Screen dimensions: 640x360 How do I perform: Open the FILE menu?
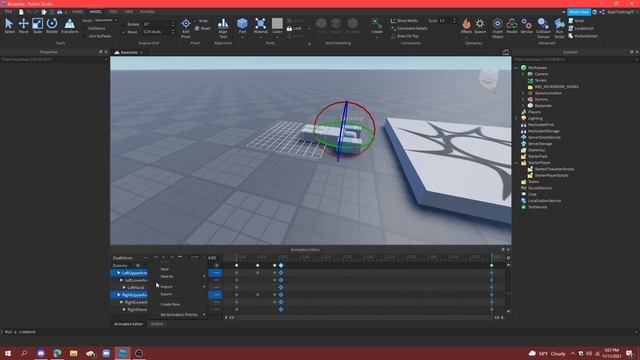(9, 12)
